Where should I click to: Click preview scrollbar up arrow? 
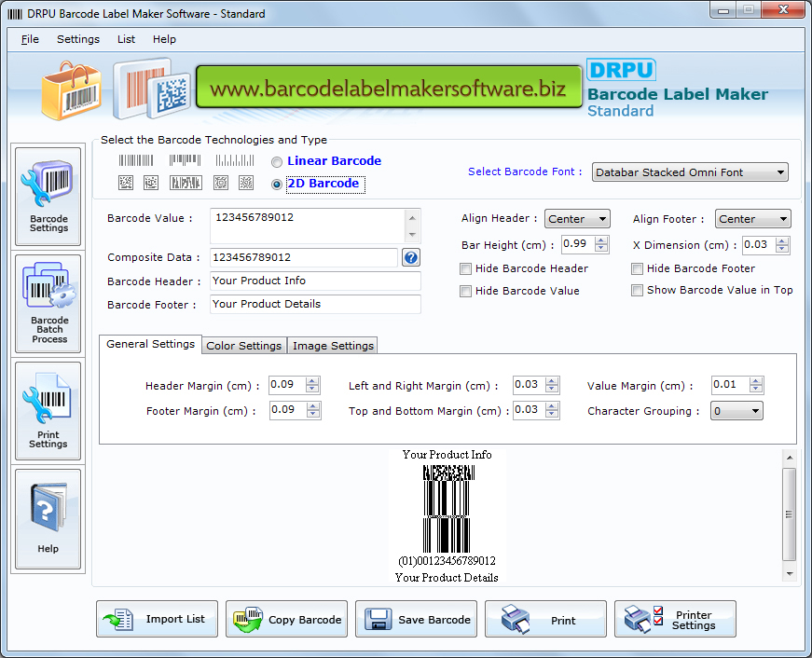pyautogui.click(x=790, y=457)
